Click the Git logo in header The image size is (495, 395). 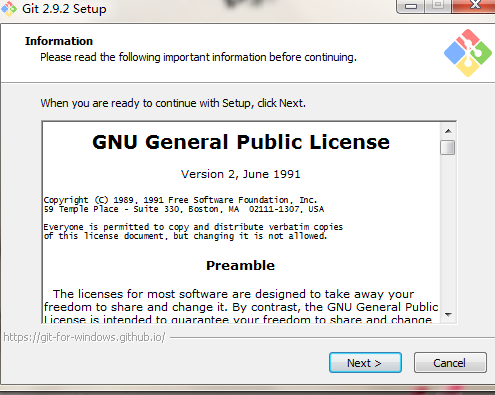coord(468,53)
